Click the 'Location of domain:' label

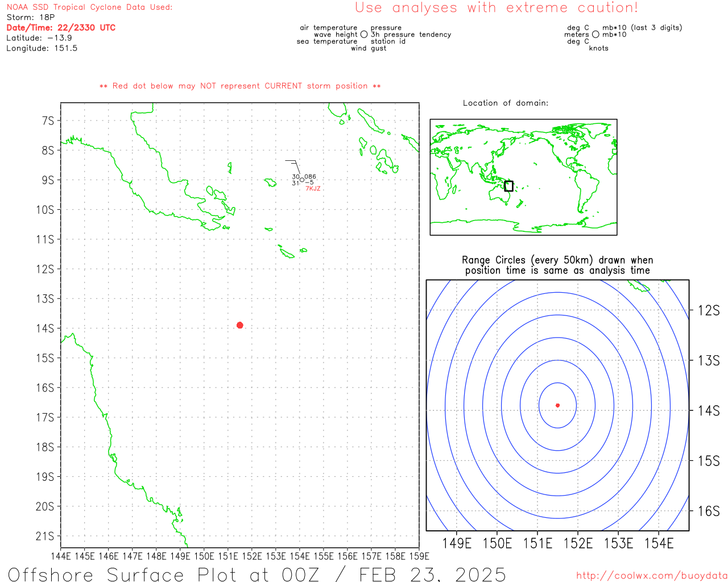pos(506,103)
